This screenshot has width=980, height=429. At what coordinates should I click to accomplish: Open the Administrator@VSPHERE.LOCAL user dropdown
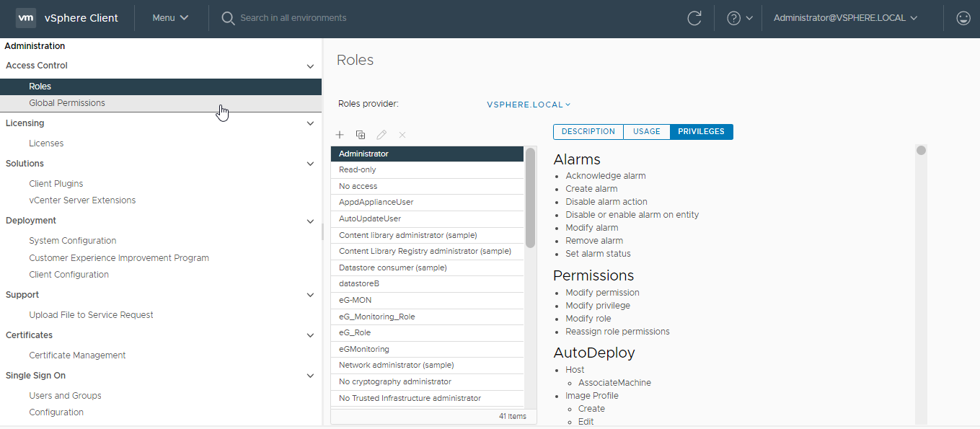tap(845, 18)
